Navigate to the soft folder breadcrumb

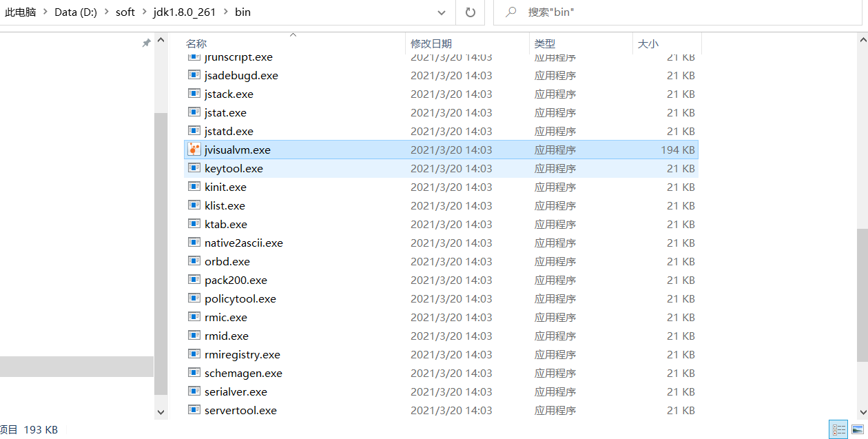click(x=125, y=12)
